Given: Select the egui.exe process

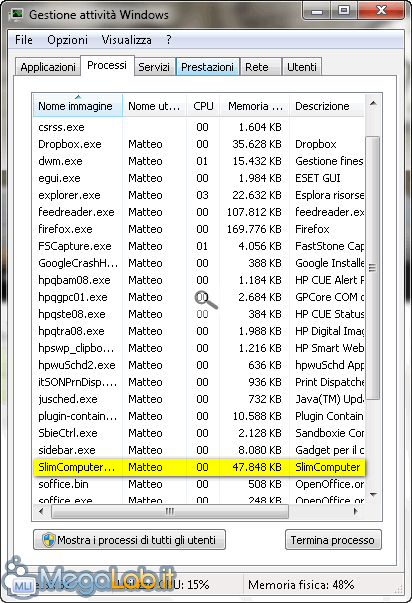Looking at the screenshot, I should (x=199, y=178).
